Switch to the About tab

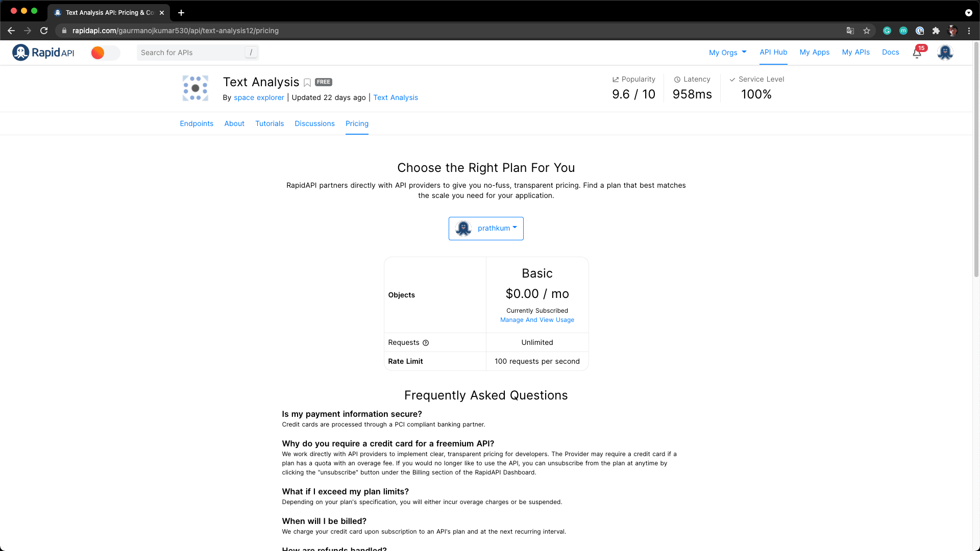(x=234, y=123)
